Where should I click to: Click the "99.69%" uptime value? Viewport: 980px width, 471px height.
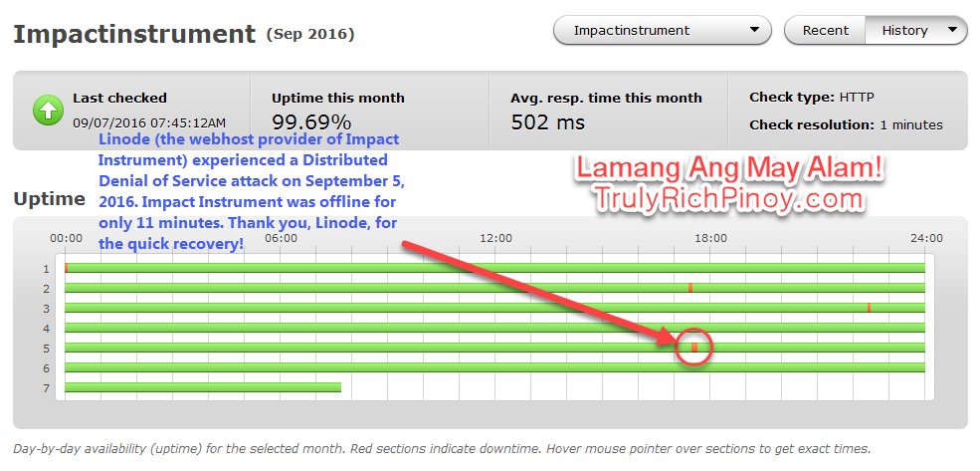coord(311,121)
